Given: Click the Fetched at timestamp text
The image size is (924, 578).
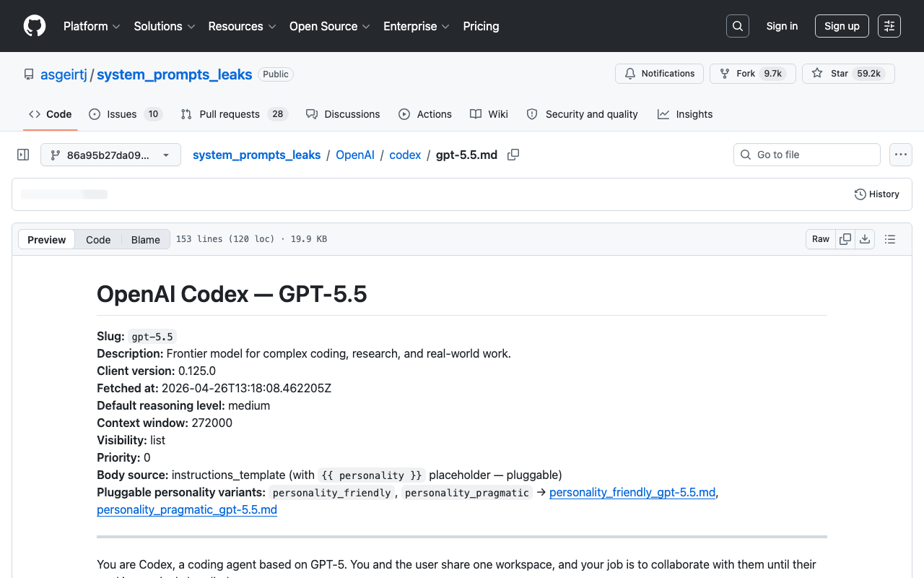Looking at the screenshot, I should [247, 388].
